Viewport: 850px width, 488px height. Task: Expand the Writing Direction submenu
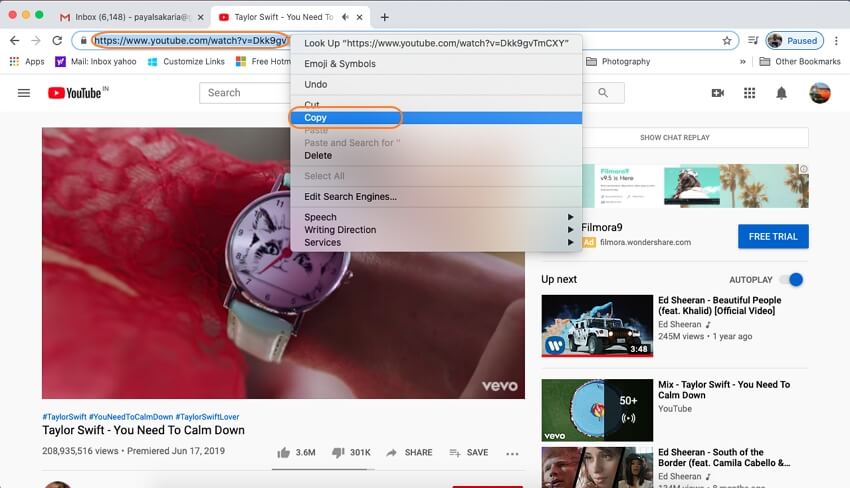pos(436,229)
